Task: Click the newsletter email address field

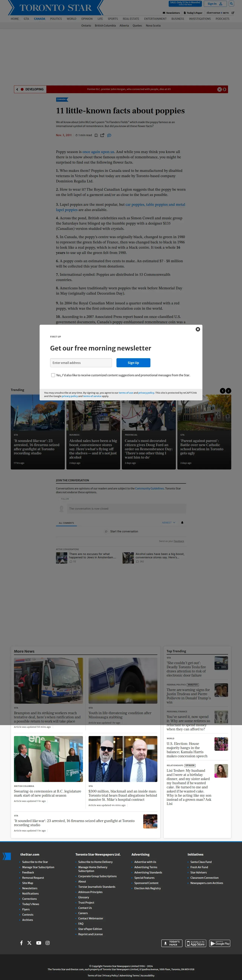Action: (x=81, y=363)
